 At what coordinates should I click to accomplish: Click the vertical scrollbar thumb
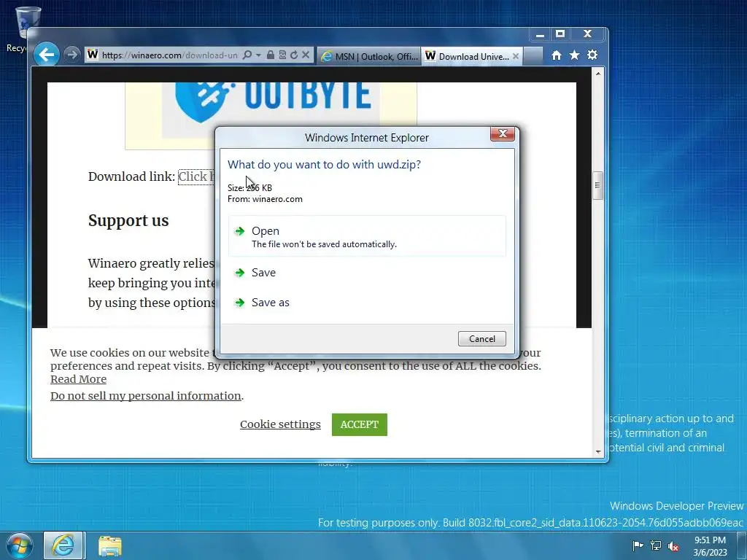click(598, 185)
